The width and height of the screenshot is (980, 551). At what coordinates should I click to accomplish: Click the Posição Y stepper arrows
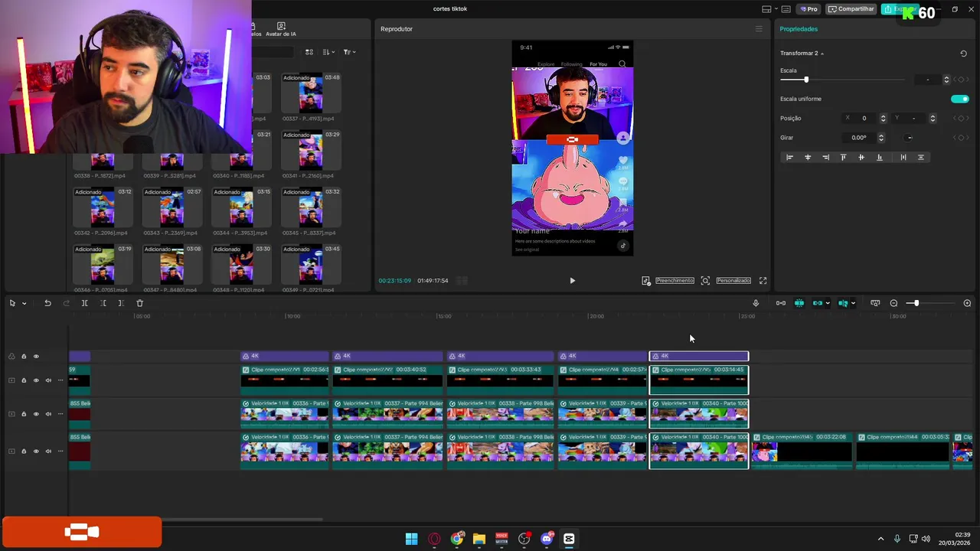(932, 119)
